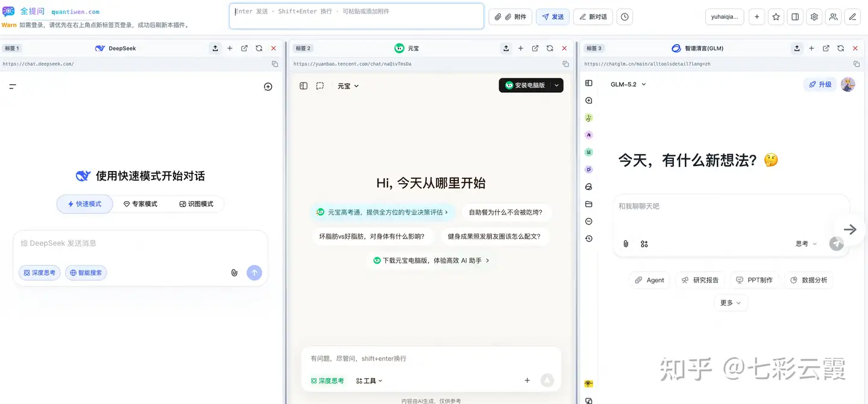Toggle the 元宝 sidebar panel icon

[x=304, y=86]
